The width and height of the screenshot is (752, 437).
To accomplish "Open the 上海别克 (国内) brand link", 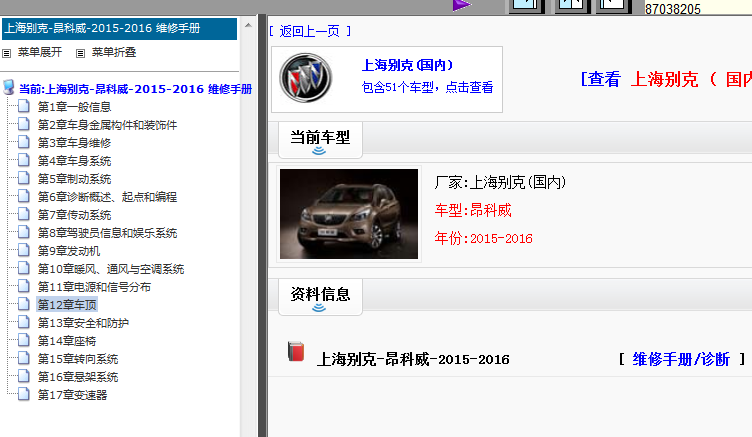I will (407, 65).
